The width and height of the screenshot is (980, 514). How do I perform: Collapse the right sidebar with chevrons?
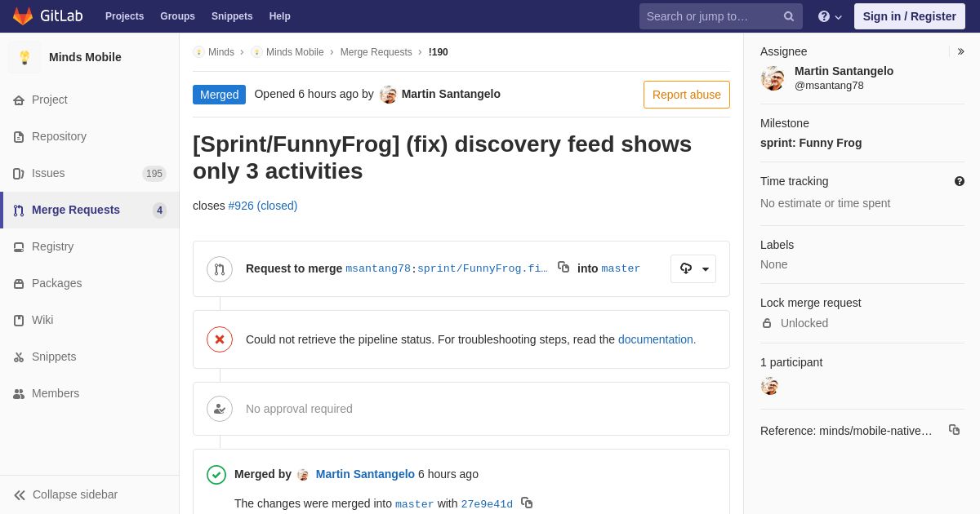pos(960,51)
